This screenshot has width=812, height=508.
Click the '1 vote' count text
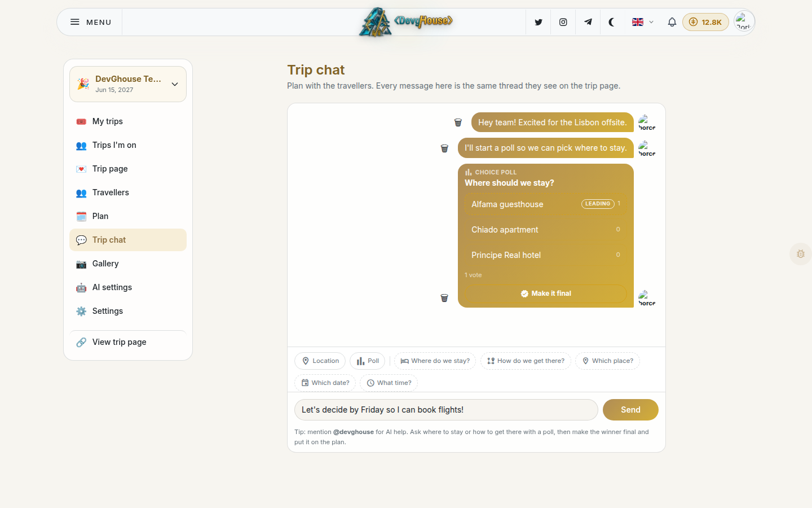pyautogui.click(x=473, y=275)
